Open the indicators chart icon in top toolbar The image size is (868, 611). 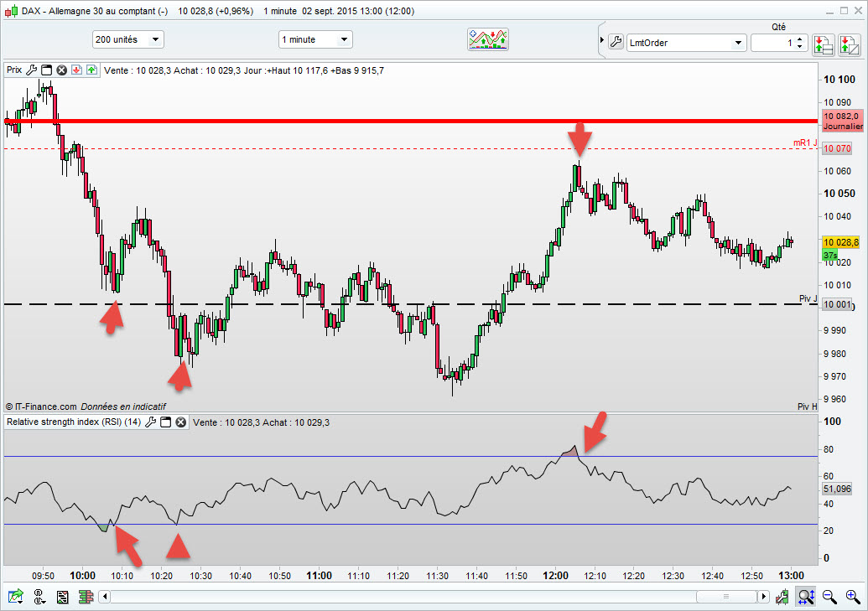488,39
